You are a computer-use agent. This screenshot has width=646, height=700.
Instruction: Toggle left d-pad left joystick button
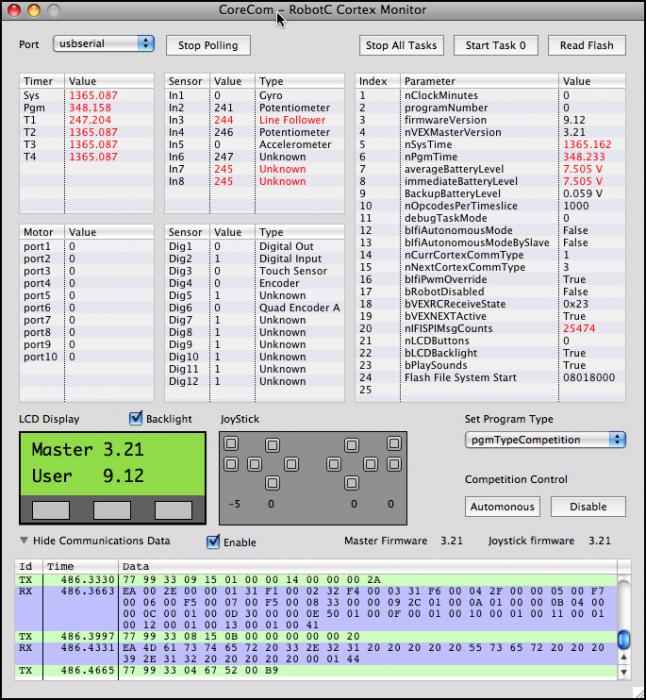point(254,464)
